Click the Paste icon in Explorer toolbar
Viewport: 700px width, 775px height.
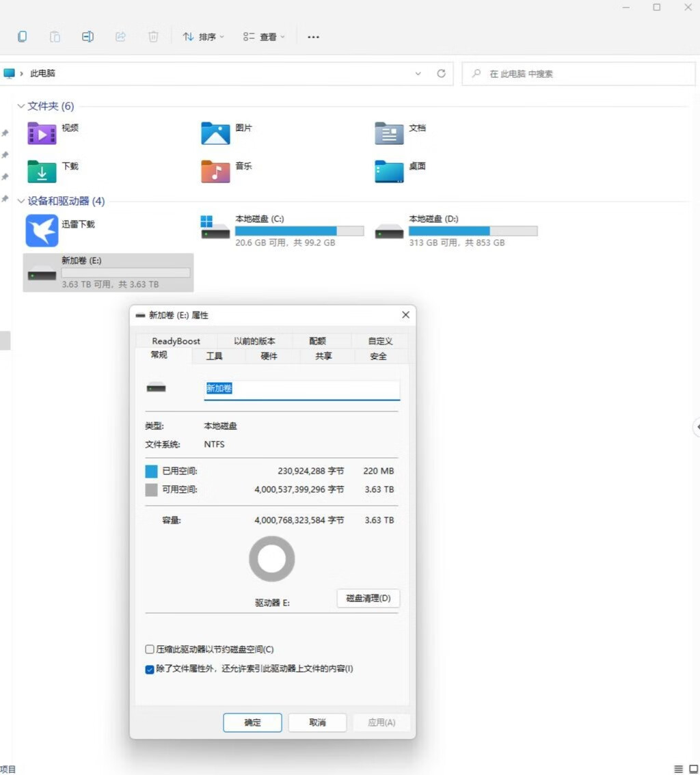pos(55,37)
